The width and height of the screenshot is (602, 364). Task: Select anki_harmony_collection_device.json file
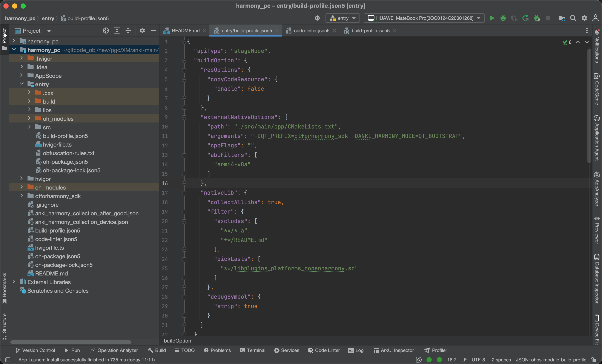click(81, 222)
